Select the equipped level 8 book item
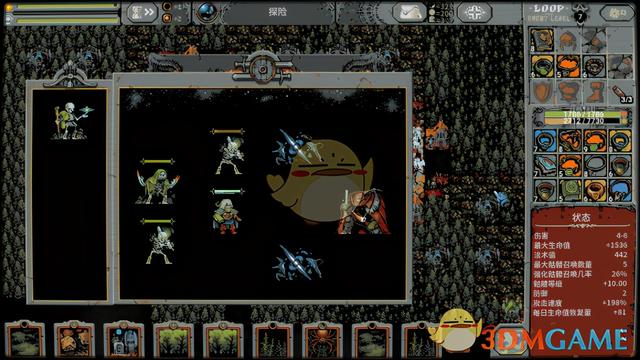Image resolution: width=640 pixels, height=360 pixels. click(542, 40)
